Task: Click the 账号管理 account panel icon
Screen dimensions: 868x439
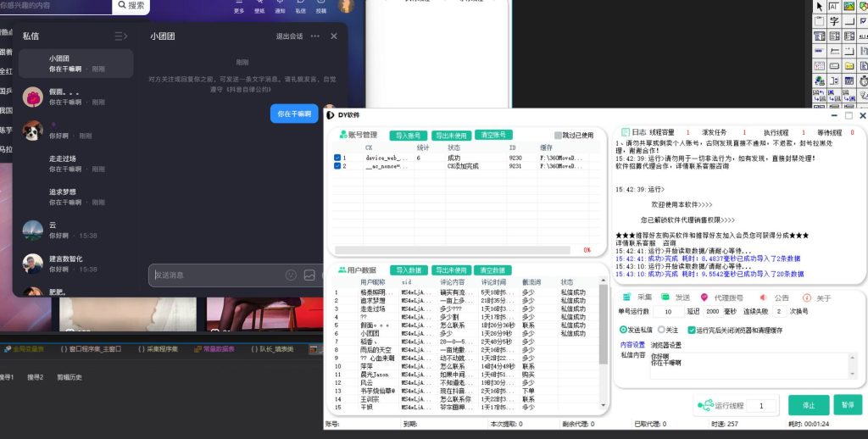Action: click(x=343, y=135)
